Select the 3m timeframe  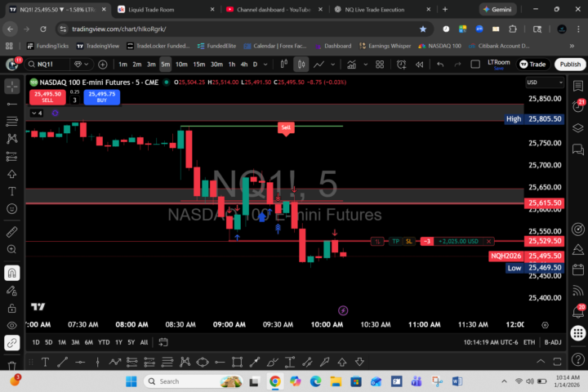coord(151,65)
